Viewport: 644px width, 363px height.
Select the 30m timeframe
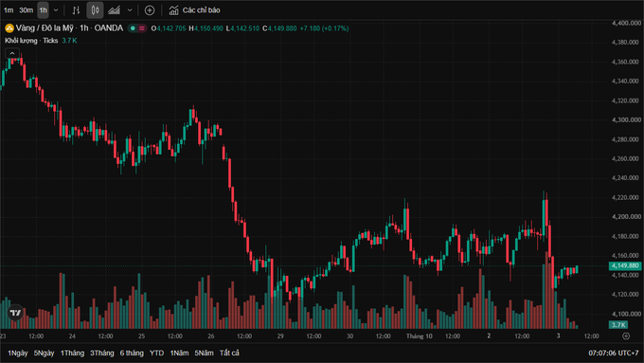[x=26, y=10]
